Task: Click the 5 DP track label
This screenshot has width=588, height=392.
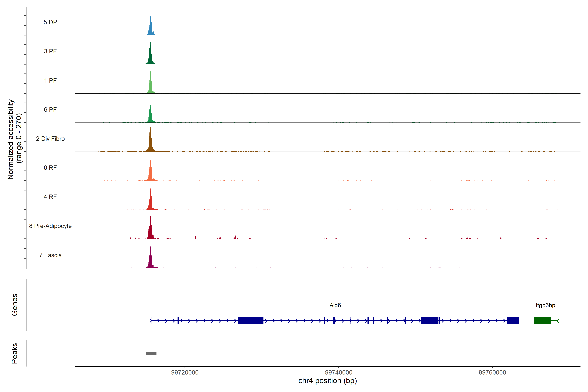Action: (50, 22)
